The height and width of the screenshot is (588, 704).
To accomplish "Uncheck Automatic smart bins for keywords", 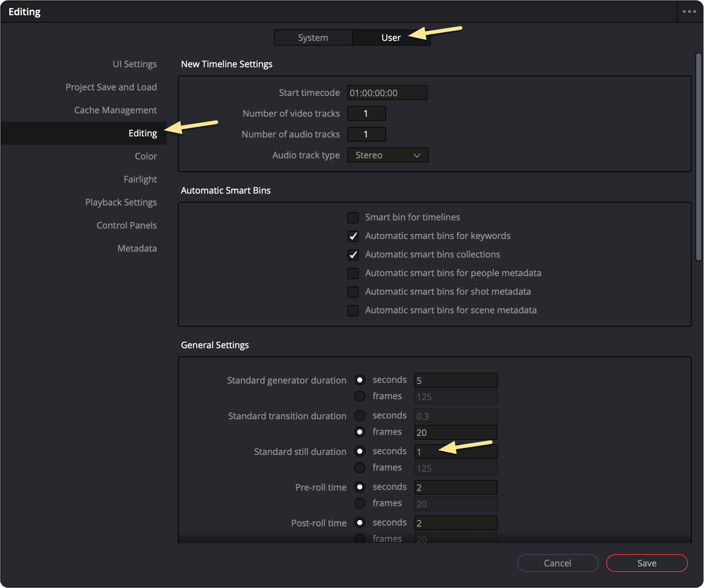I will (x=353, y=236).
